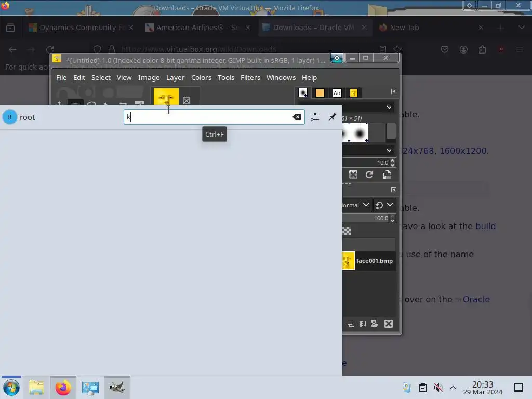Open GIMP Select menu

pyautogui.click(x=101, y=78)
